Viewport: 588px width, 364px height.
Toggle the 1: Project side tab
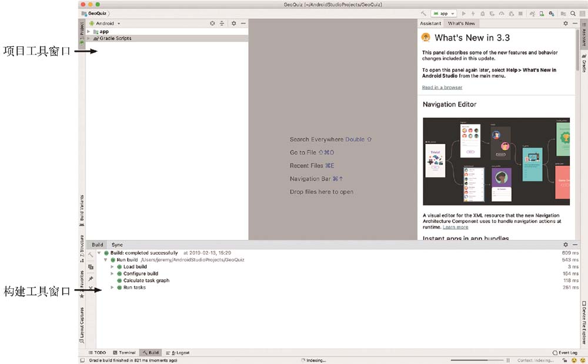82,34
